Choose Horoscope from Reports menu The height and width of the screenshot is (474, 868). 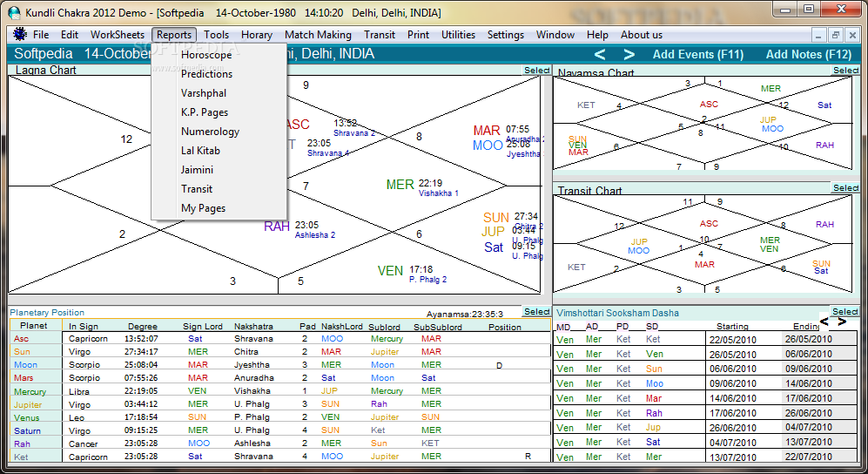pos(219,55)
